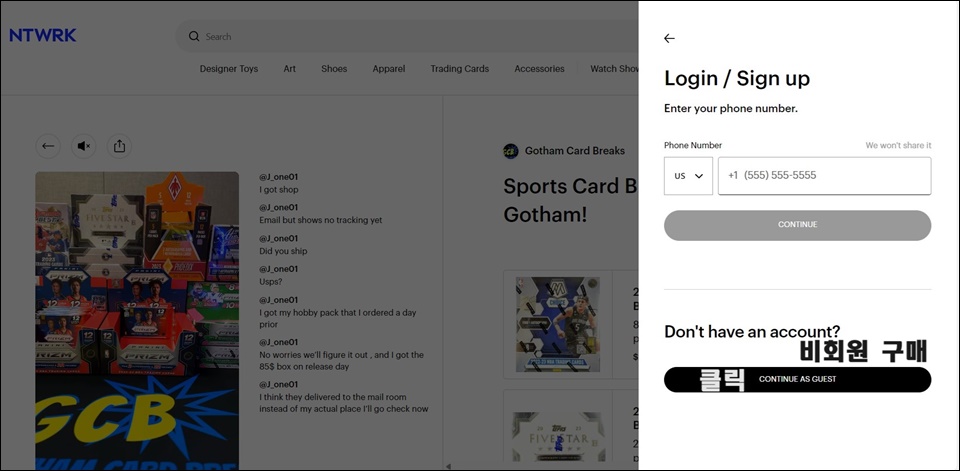Click the Phone Number field label
960x471 pixels.
tap(693, 145)
